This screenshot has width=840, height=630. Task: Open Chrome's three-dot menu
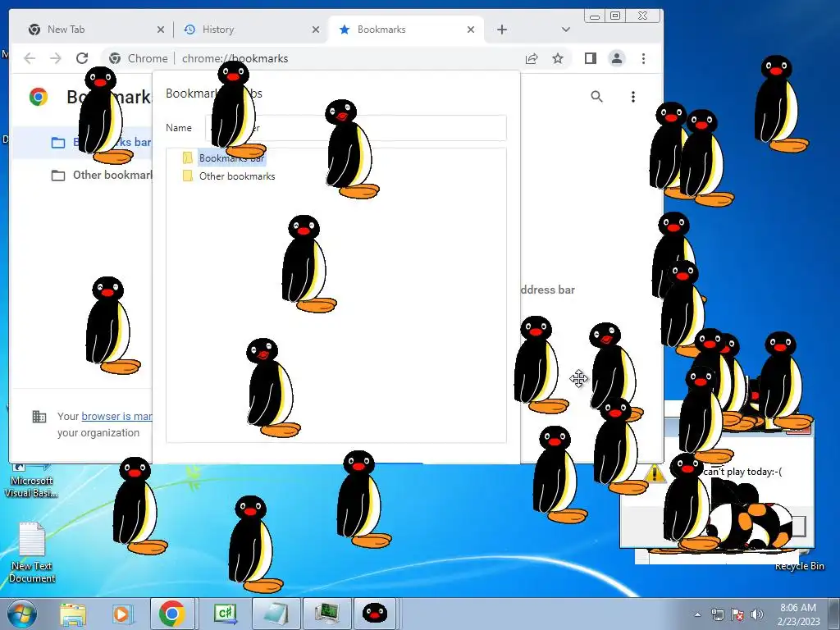[643, 58]
